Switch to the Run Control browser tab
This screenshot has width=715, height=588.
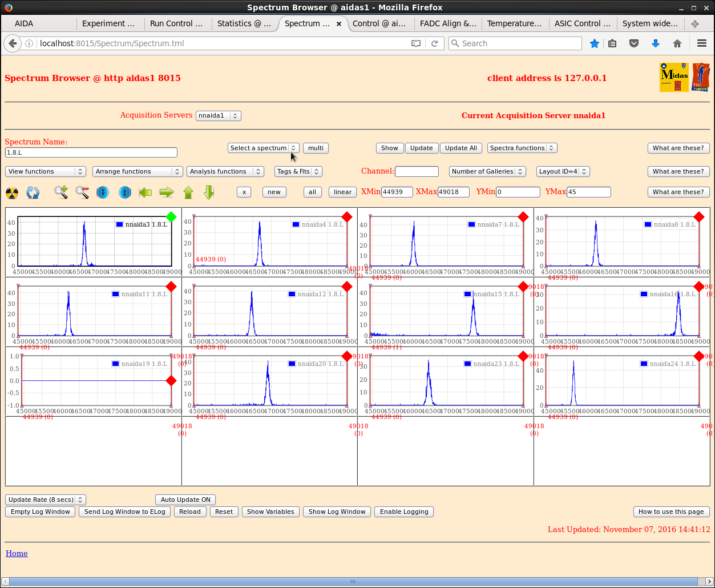(176, 23)
